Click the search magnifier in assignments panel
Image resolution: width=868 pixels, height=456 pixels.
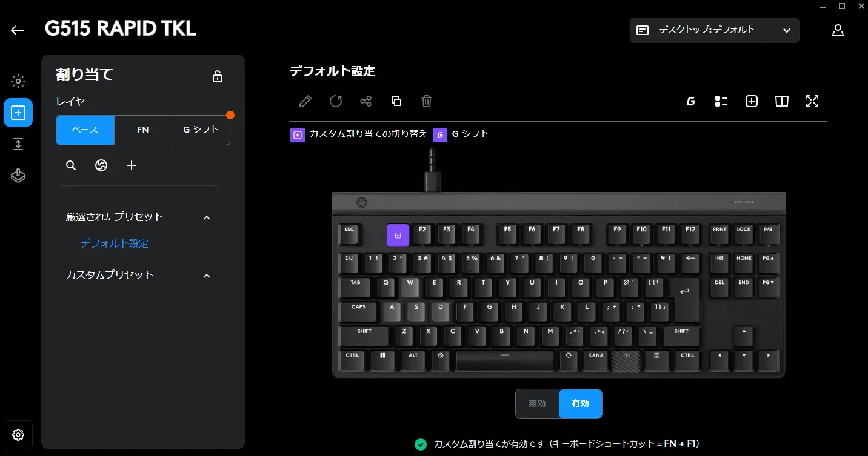(x=71, y=165)
